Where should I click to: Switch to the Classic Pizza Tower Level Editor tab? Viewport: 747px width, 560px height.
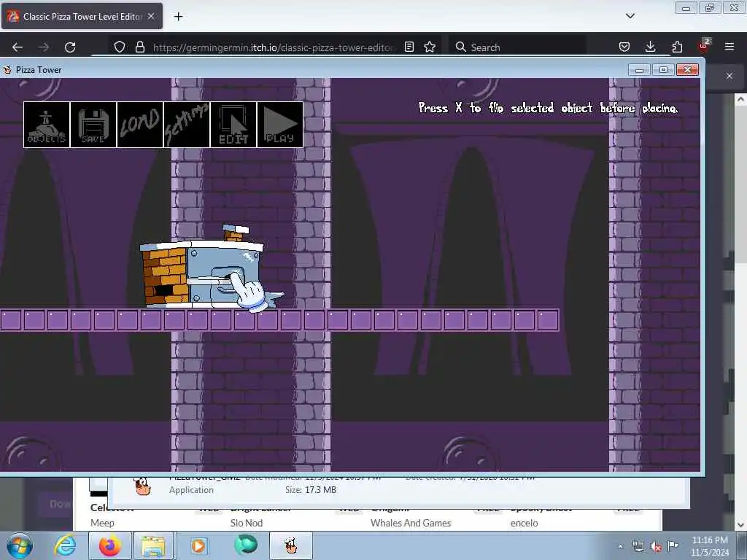pos(82,17)
